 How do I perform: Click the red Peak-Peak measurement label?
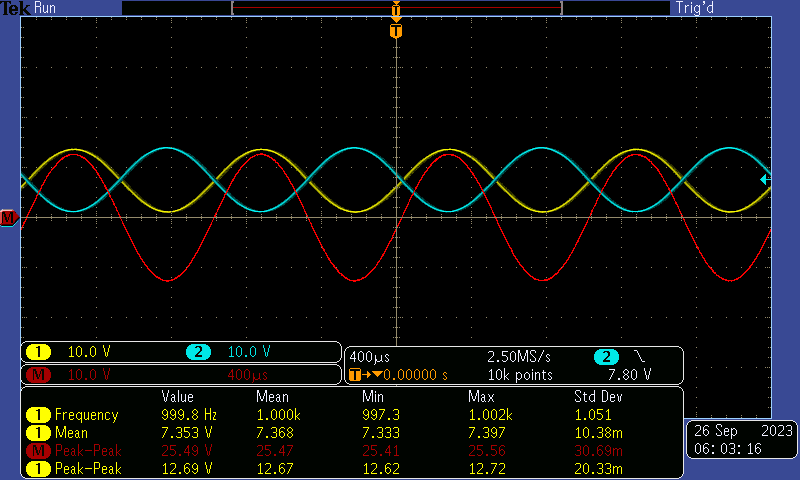tap(88, 451)
